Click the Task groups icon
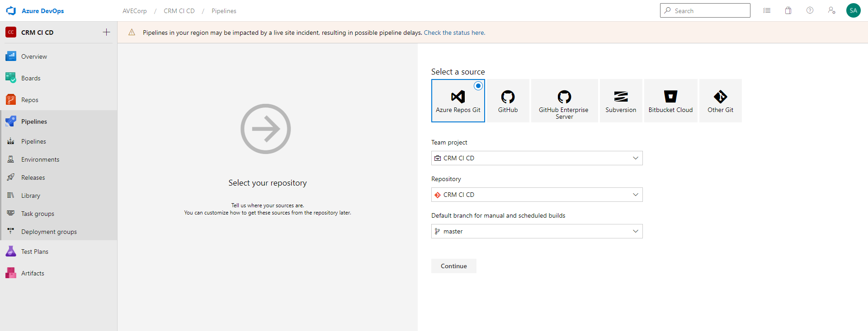 pyautogui.click(x=11, y=214)
